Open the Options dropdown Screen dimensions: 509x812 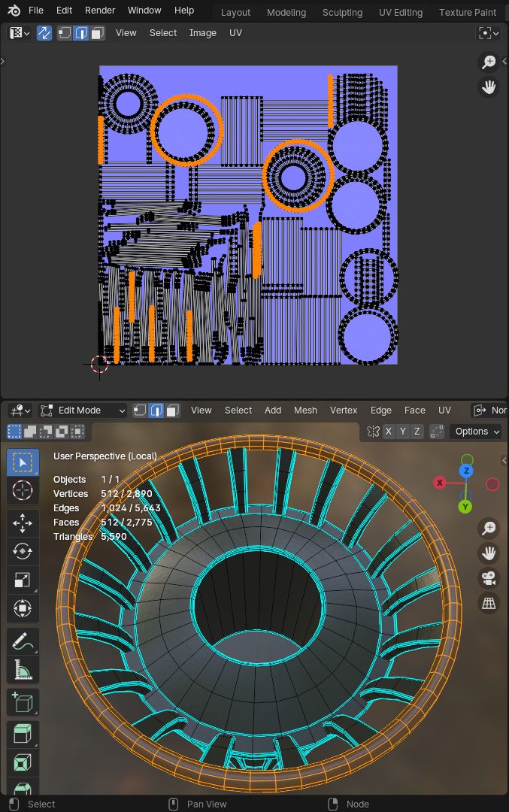pyautogui.click(x=476, y=432)
